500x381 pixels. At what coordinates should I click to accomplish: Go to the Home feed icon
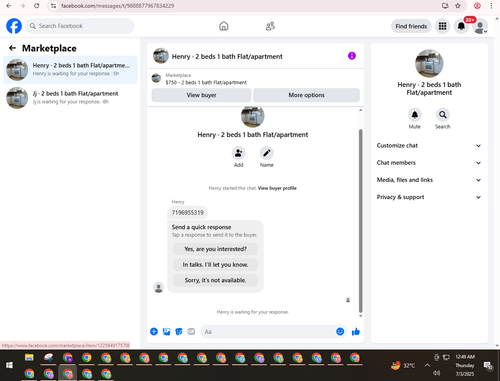(224, 26)
